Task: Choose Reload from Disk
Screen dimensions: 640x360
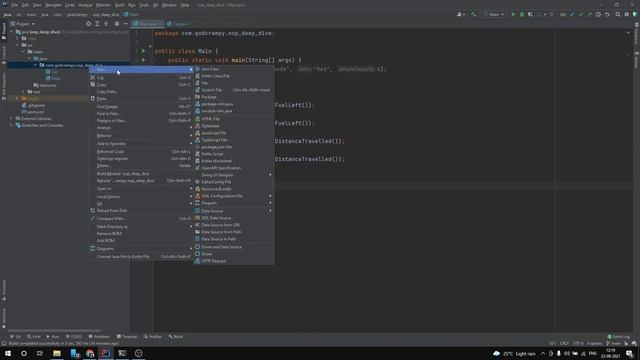Action: [141, 211]
